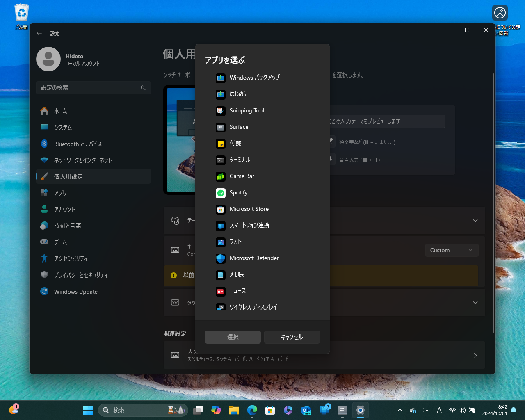Click the 選択 button

233,337
